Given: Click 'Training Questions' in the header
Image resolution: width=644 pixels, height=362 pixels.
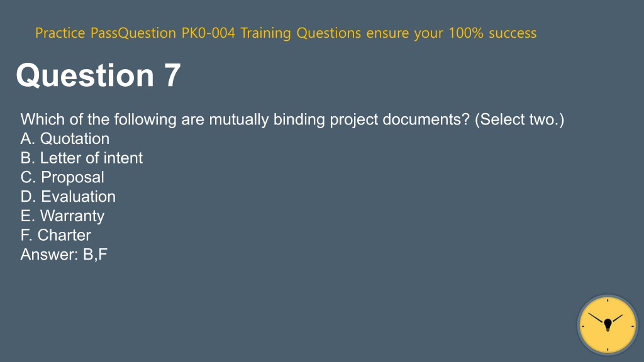Looking at the screenshot, I should click(x=301, y=33).
